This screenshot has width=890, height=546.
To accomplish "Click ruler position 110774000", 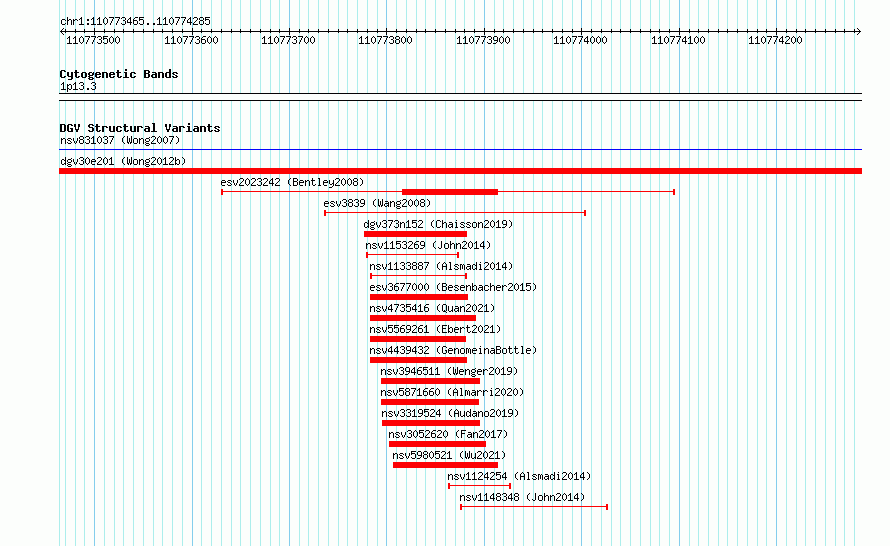I will click(x=580, y=40).
